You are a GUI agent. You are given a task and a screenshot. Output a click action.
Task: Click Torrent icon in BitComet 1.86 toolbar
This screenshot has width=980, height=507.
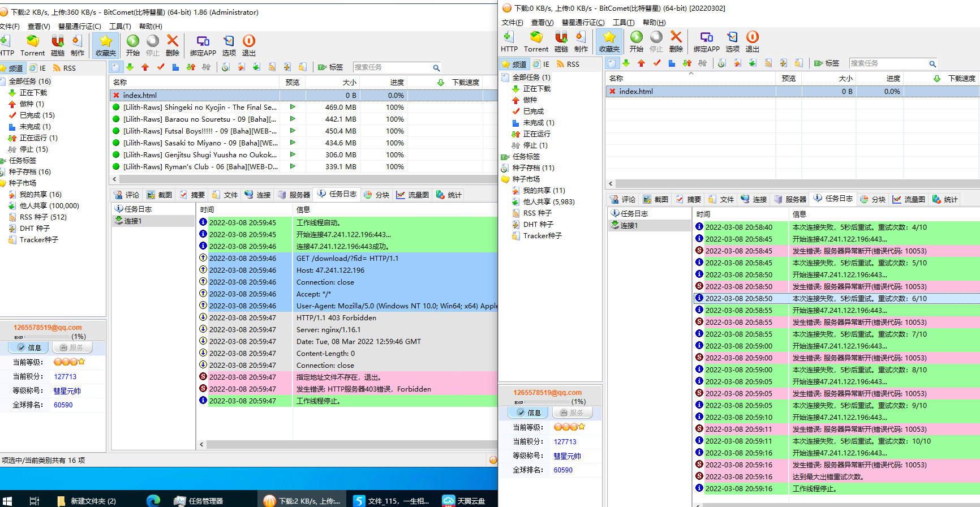pyautogui.click(x=32, y=45)
